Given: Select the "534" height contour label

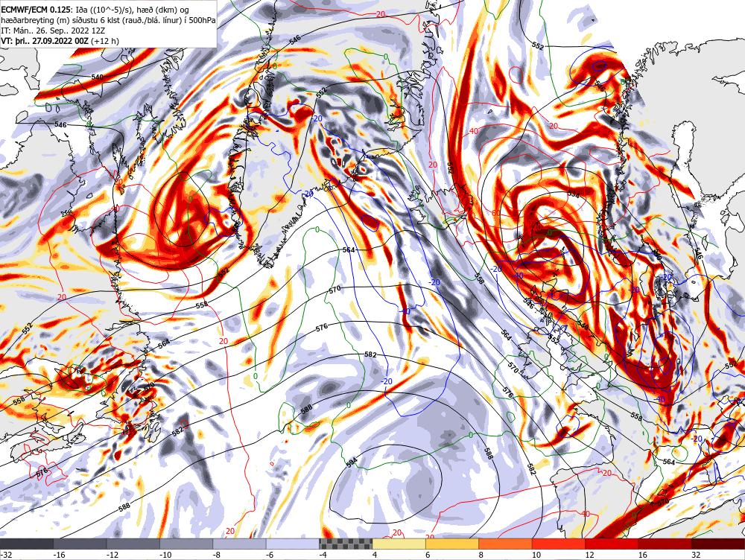Looking at the screenshot, I should (574, 195).
